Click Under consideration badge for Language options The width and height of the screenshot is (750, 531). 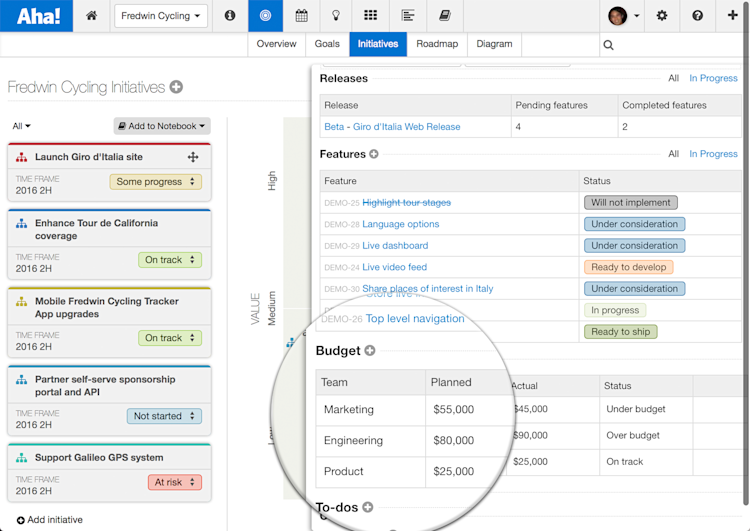pyautogui.click(x=635, y=224)
